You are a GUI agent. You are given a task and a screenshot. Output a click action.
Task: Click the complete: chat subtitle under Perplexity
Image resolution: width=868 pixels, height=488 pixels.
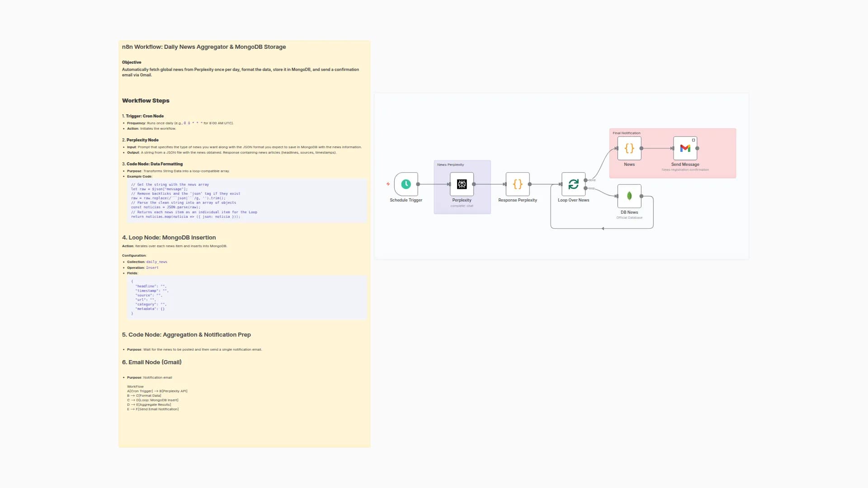click(462, 206)
